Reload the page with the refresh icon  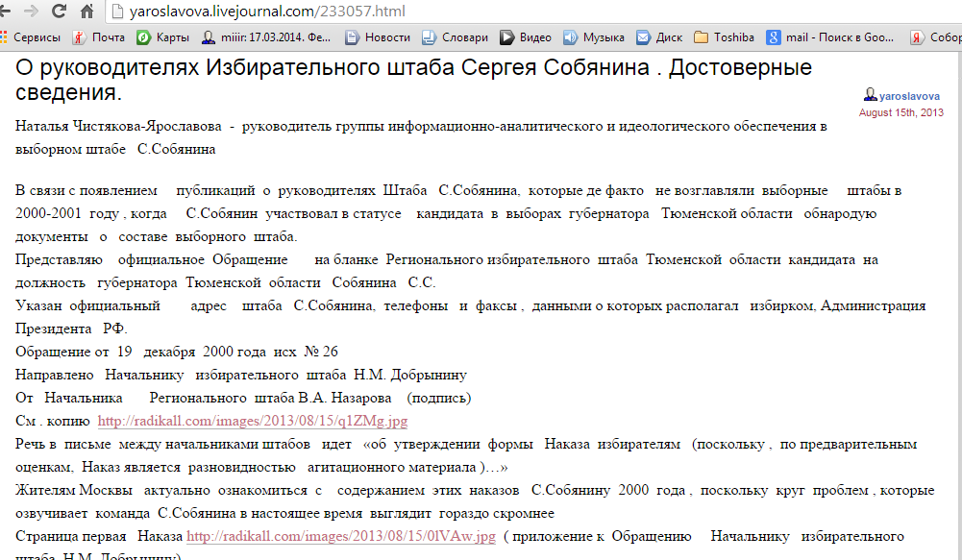(x=59, y=11)
